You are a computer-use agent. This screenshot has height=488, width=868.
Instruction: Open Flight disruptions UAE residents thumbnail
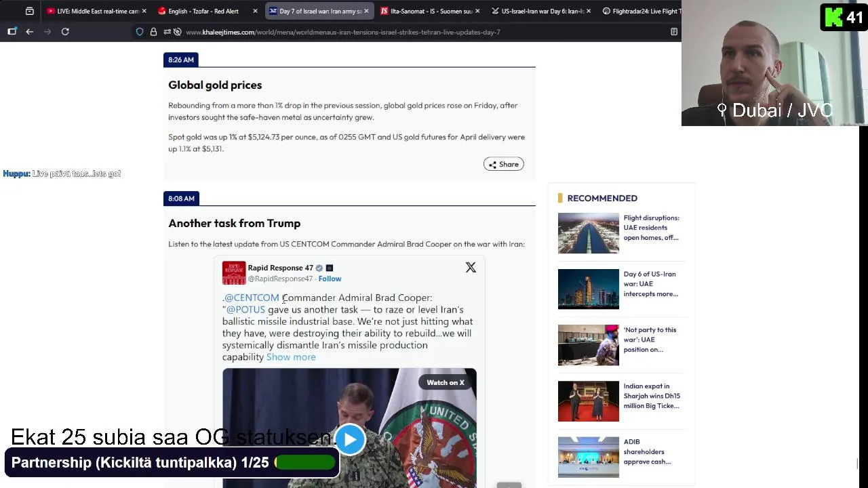coord(588,233)
